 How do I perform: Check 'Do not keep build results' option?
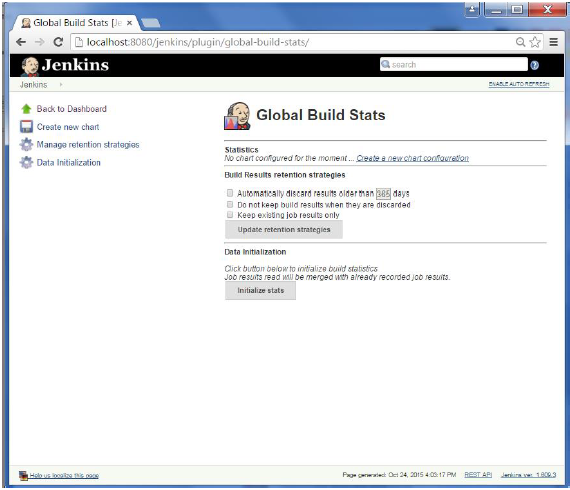[230, 204]
